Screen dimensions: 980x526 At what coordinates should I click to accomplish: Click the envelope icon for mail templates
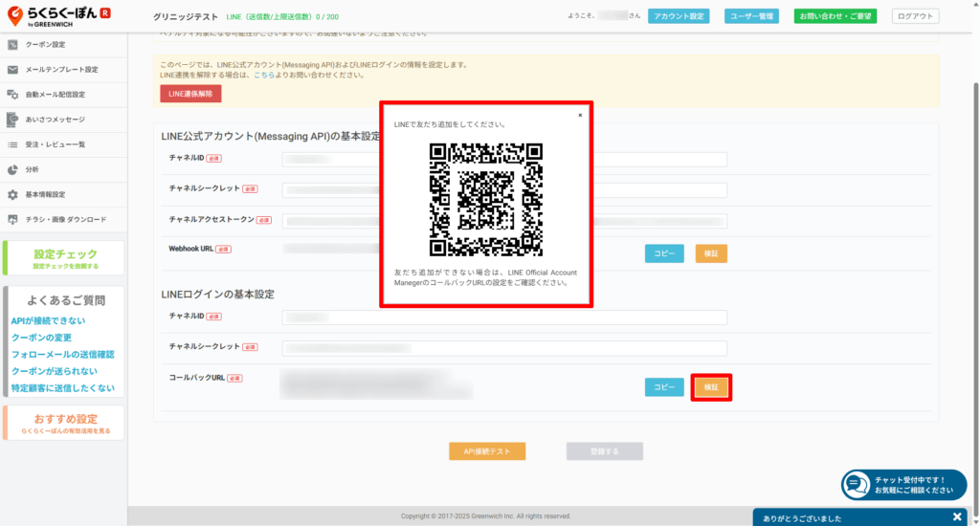[x=12, y=70]
